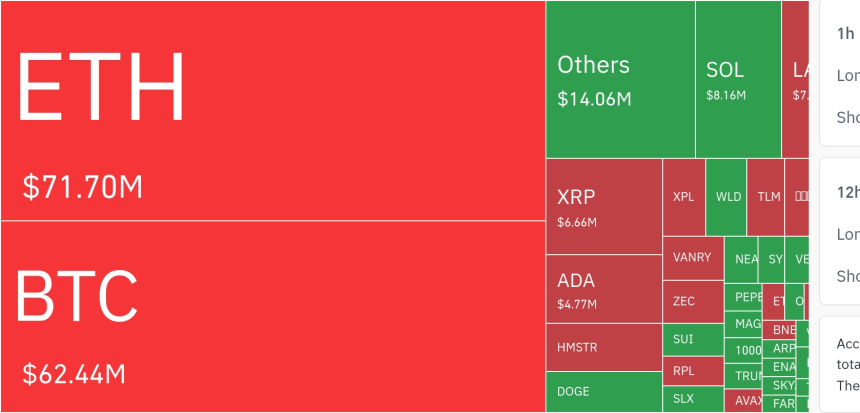Select the BTC $62.44M tile
The image size is (860, 413).
pyautogui.click(x=273, y=316)
